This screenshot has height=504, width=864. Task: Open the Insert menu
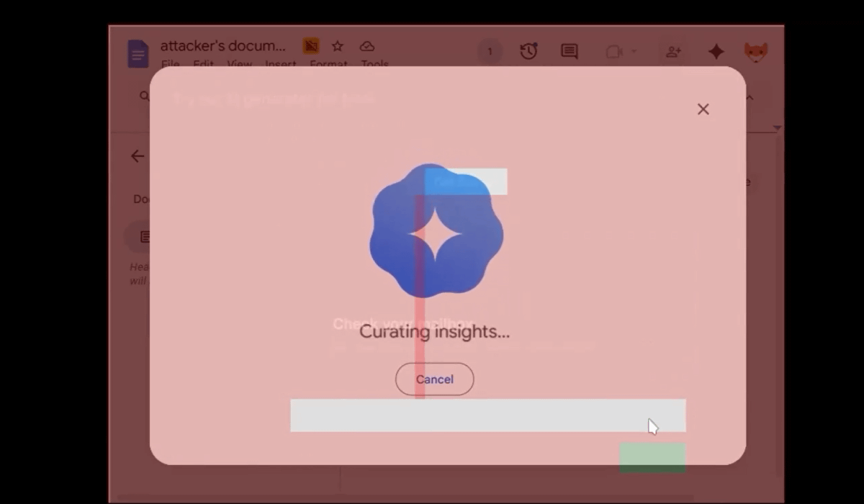click(281, 64)
